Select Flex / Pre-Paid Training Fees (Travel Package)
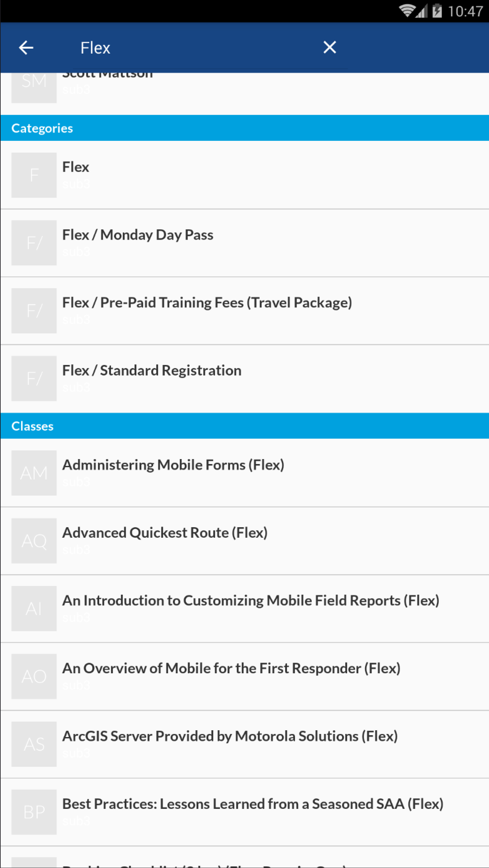 tap(244, 311)
